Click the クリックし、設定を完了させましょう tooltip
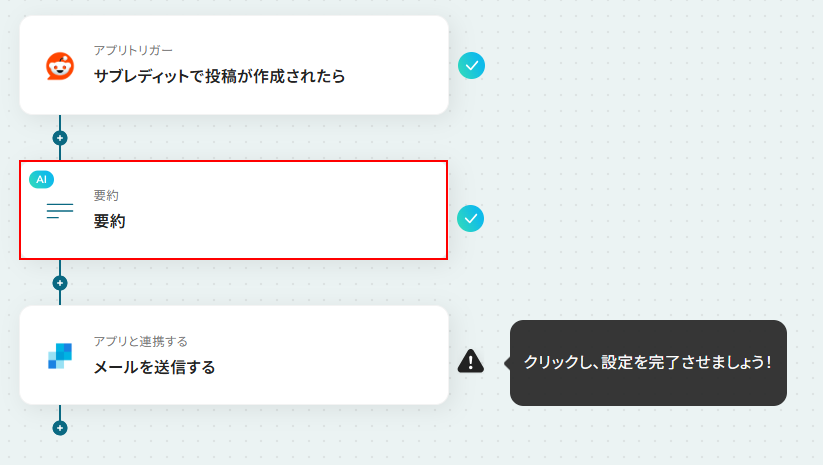The image size is (823, 465). click(648, 363)
